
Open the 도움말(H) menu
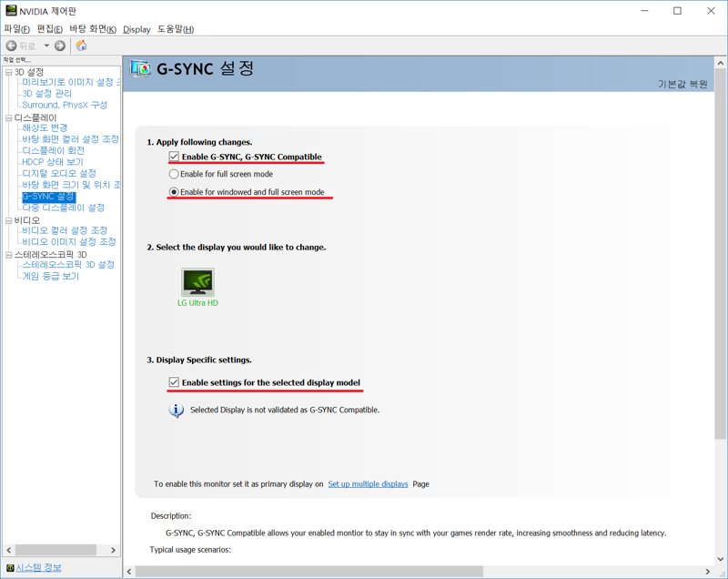176,29
